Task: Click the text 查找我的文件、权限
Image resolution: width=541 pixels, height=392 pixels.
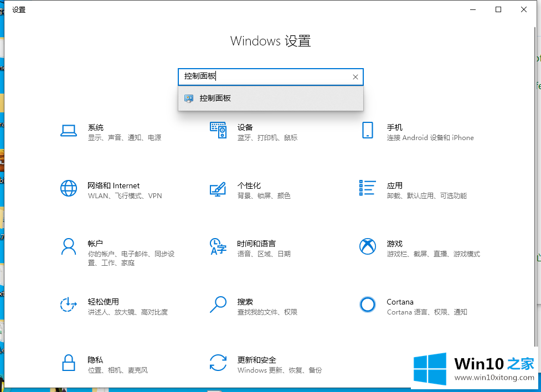Action: pyautogui.click(x=267, y=312)
